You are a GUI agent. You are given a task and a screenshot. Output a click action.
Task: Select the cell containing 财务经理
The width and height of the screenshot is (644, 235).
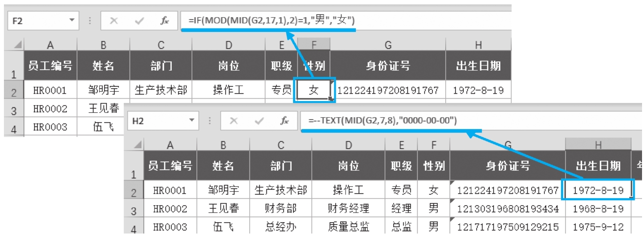tap(349, 209)
